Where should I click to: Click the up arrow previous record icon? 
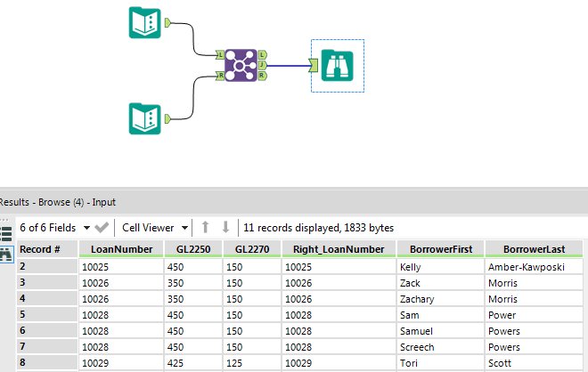pyautogui.click(x=205, y=228)
